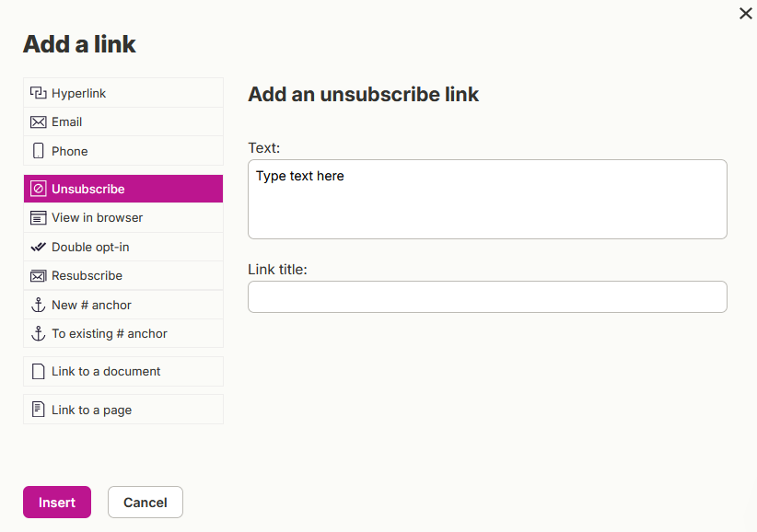Image resolution: width=757 pixels, height=532 pixels.
Task: Close the Add a link dialog
Action: pyautogui.click(x=745, y=14)
